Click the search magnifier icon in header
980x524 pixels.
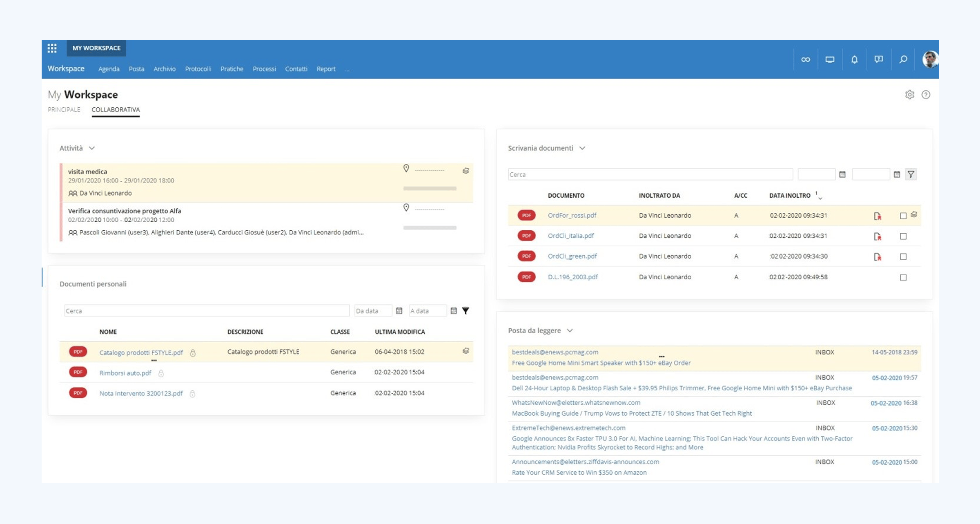tap(903, 60)
